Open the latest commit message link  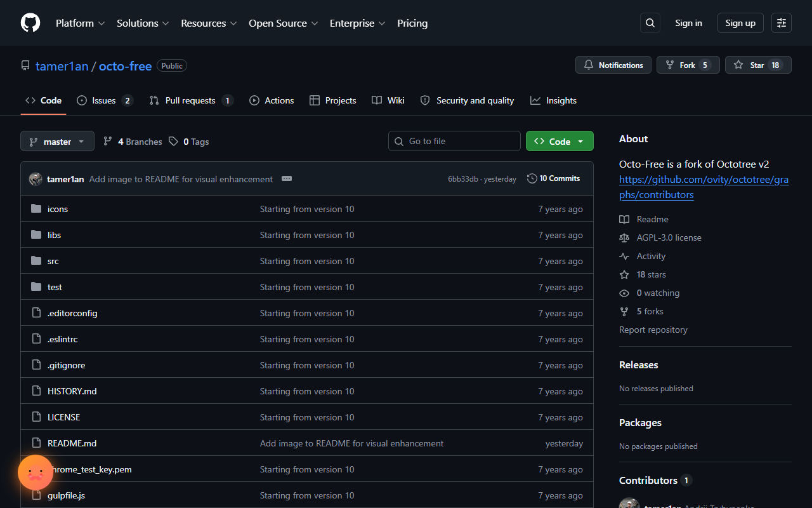pos(181,179)
